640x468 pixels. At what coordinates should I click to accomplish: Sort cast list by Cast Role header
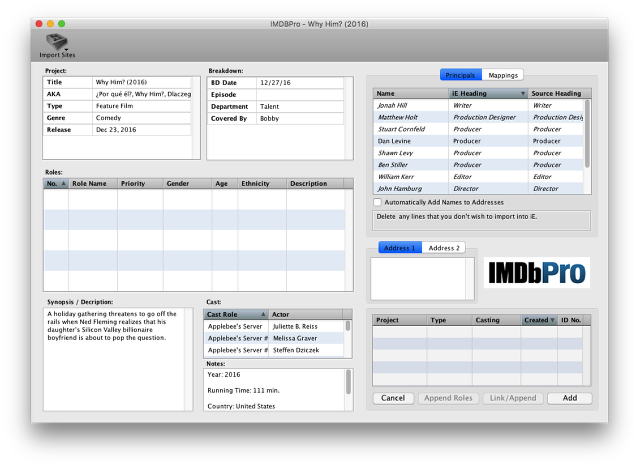click(236, 315)
